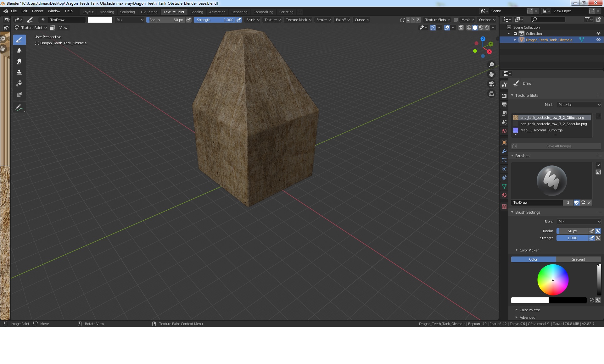This screenshot has height=364, width=604.
Task: Toggle camera view in viewport
Action: [491, 84]
